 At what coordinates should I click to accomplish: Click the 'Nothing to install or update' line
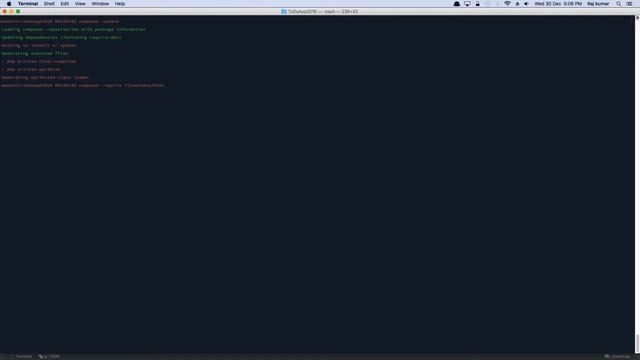pyautogui.click(x=39, y=45)
